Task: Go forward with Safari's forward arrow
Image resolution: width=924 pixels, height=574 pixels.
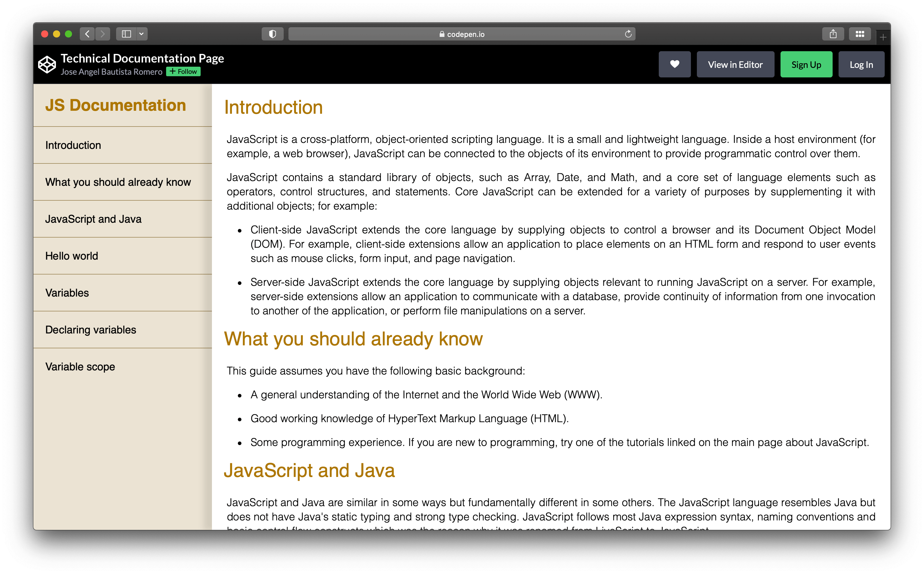Action: pos(102,34)
